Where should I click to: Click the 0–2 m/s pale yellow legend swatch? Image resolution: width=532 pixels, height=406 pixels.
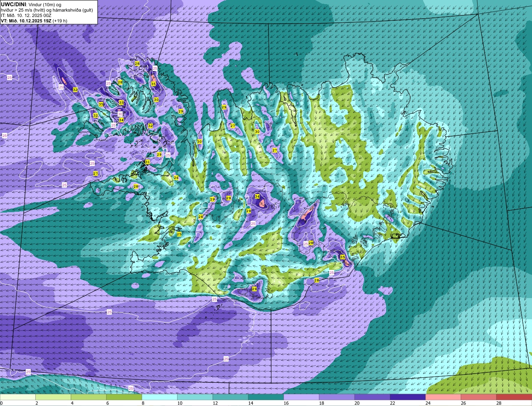(x=18, y=397)
